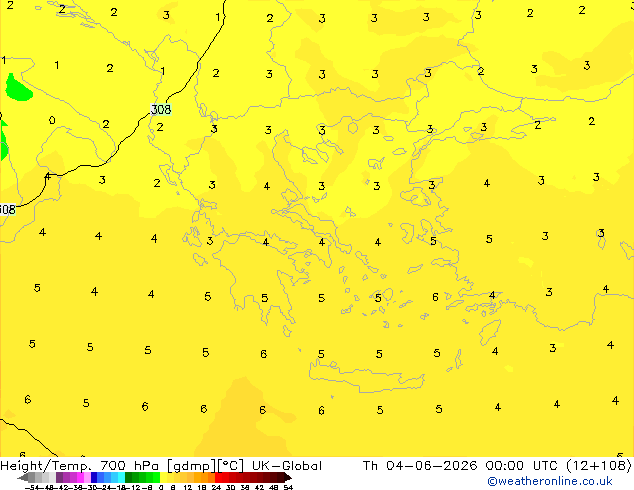Pick the magenta legend swatch

[x=80, y=477]
